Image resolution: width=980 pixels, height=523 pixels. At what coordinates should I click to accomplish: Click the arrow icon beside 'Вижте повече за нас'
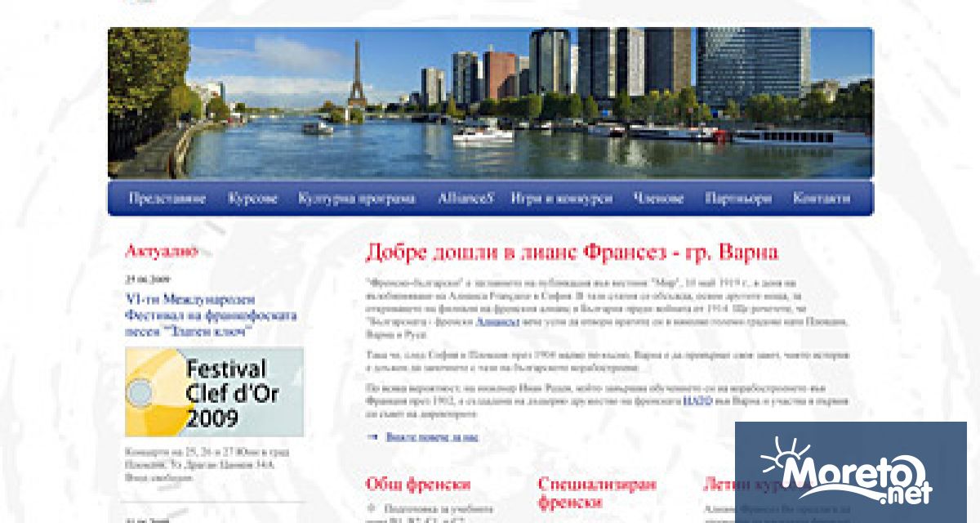[373, 437]
